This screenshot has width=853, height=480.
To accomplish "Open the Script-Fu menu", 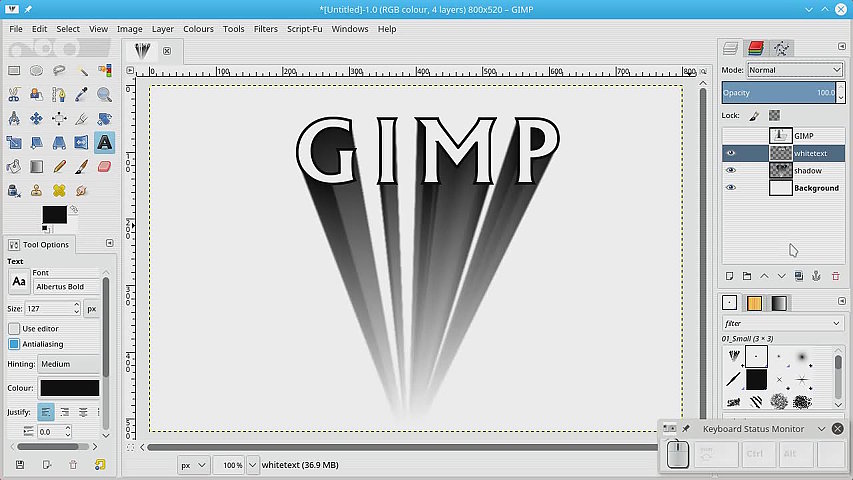I will [305, 29].
